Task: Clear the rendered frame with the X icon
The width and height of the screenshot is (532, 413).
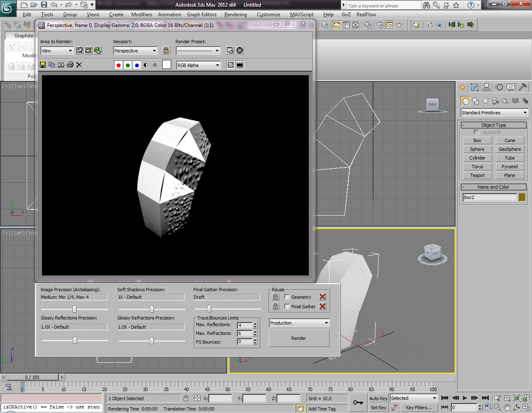Action: pos(79,65)
